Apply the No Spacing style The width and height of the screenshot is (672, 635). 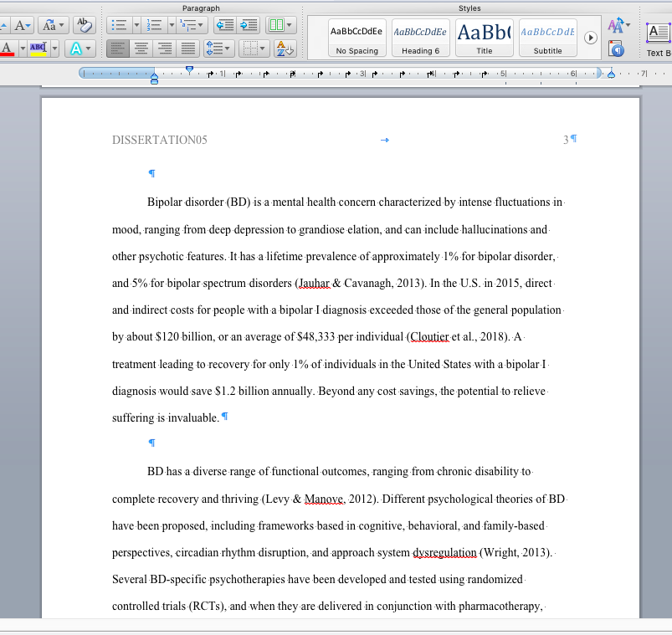[x=357, y=38]
